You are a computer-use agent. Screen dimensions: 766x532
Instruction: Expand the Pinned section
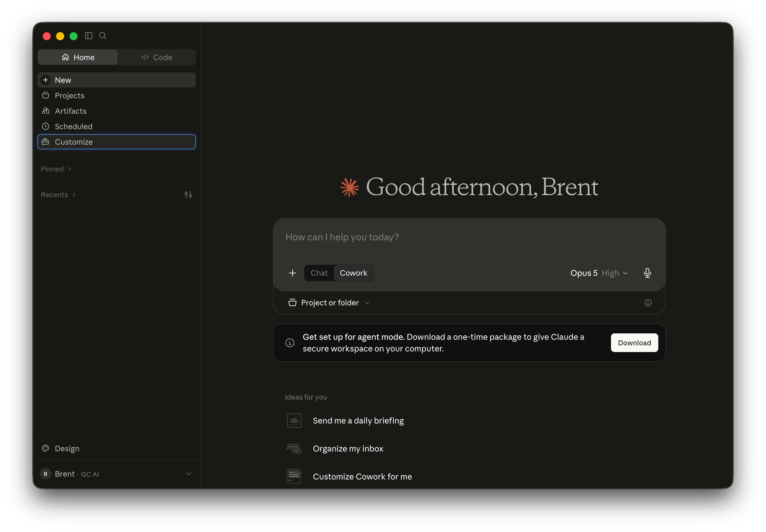[x=56, y=169]
